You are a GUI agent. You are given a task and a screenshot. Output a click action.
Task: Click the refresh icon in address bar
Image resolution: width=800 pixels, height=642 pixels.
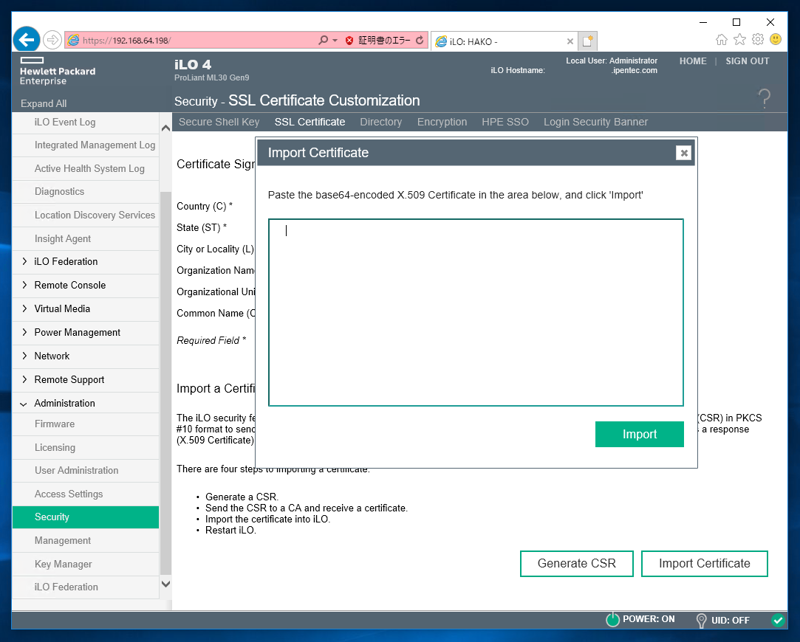click(x=419, y=40)
